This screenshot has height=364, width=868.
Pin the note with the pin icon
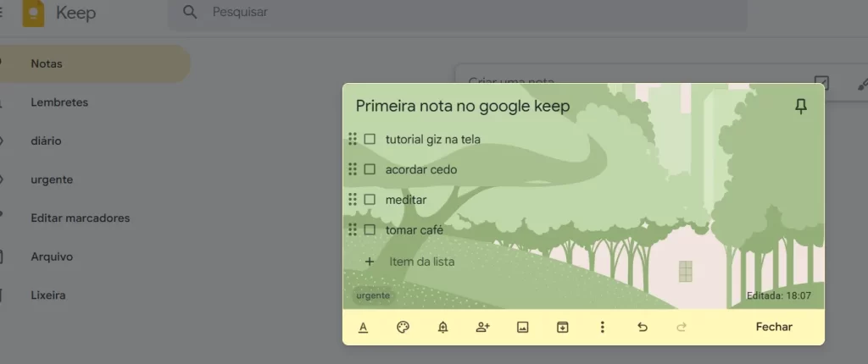point(800,107)
